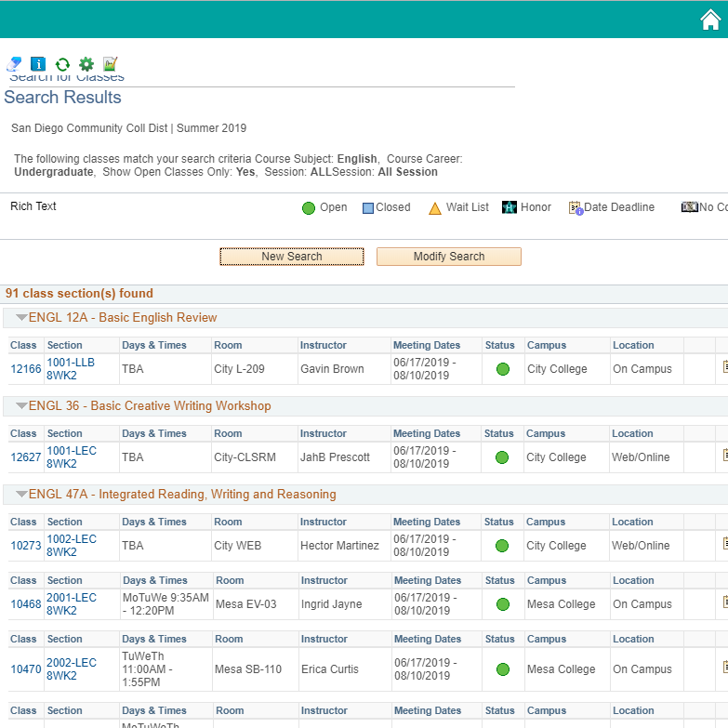Open section 2001-LEC 8WK2
This screenshot has height=728, width=728.
click(x=72, y=604)
